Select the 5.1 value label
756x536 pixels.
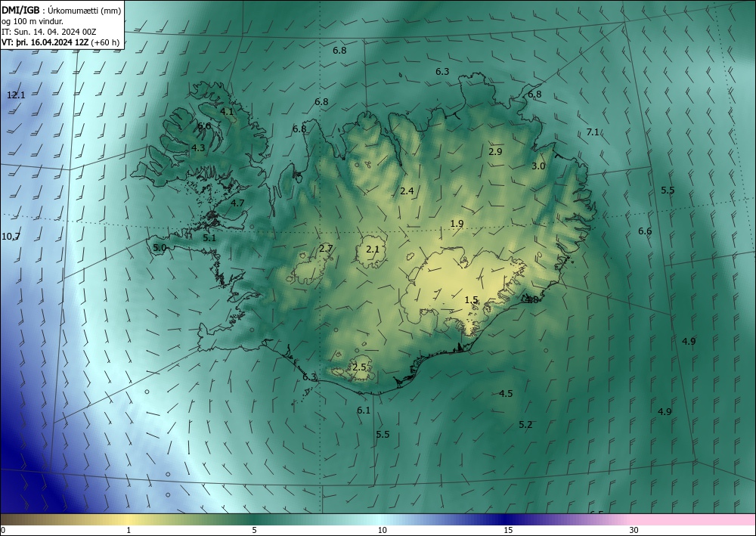click(x=209, y=238)
